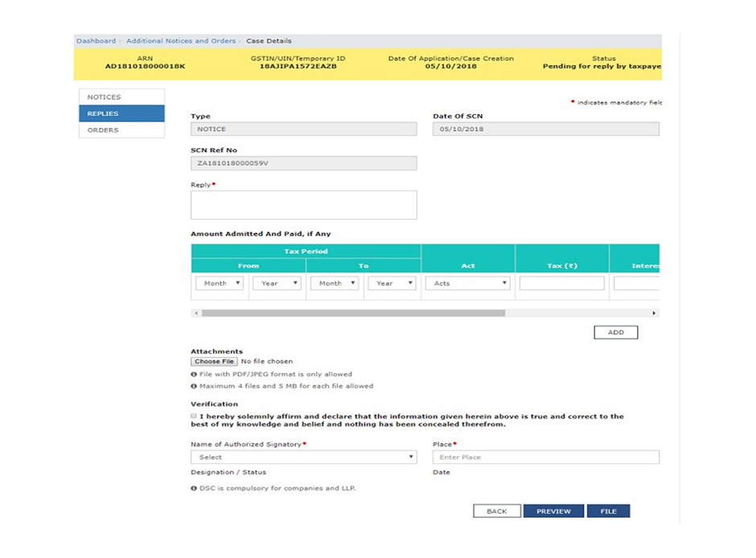
Task: Click the ADD button
Action: pos(615,332)
